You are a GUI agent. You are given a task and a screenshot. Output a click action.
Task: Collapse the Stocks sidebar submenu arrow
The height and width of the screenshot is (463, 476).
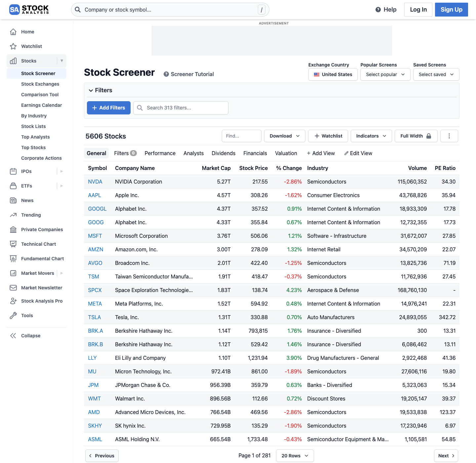(x=62, y=61)
